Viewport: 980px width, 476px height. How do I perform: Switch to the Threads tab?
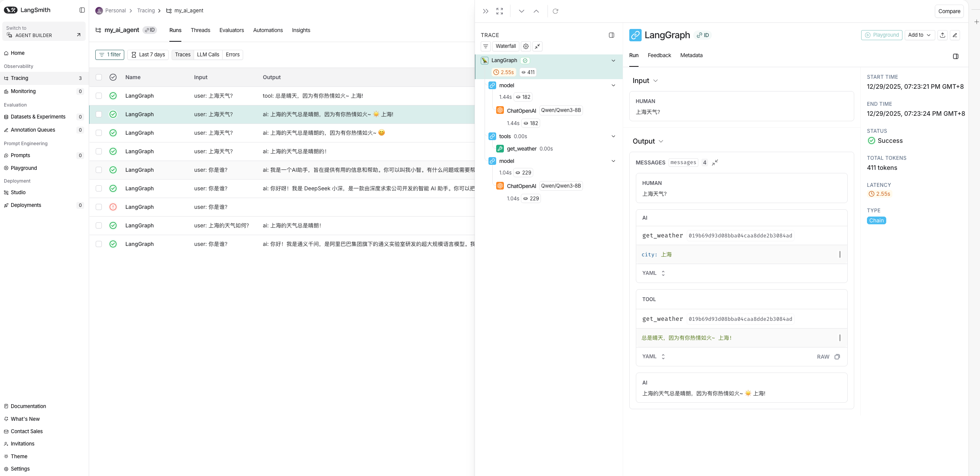click(200, 30)
